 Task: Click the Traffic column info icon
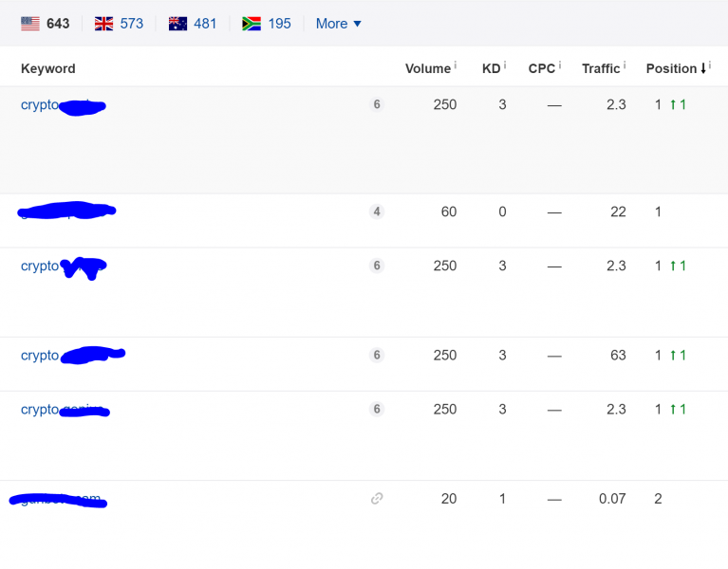(625, 65)
